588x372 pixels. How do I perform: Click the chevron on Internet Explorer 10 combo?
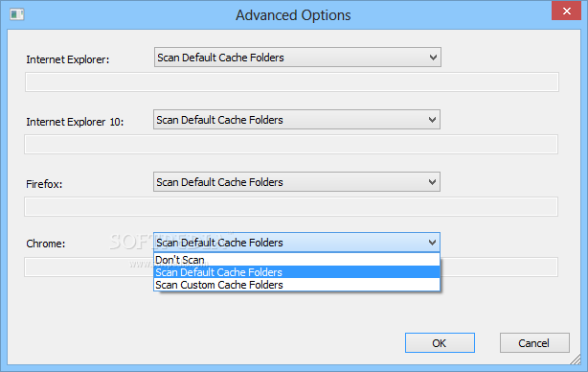pos(432,120)
